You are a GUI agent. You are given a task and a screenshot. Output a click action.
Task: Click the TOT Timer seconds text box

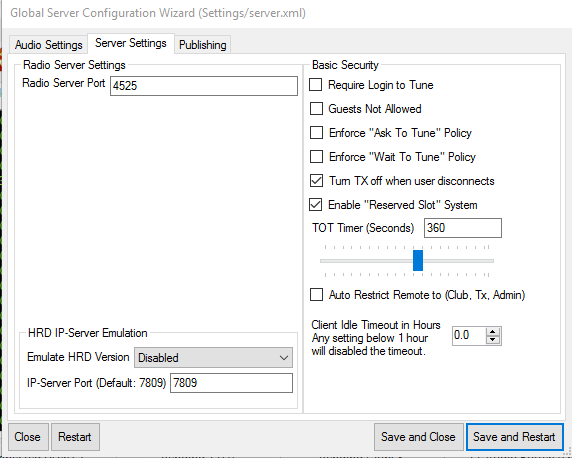463,228
